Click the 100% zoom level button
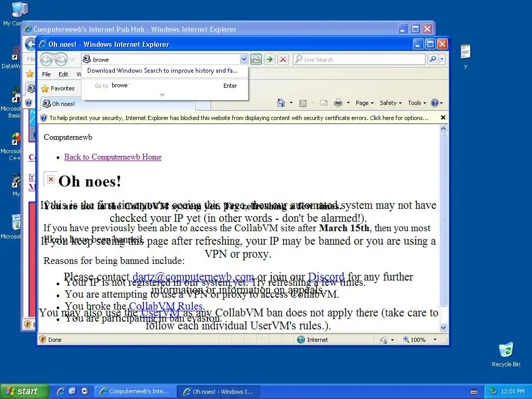Screen dimensions: 532x399 coord(414,340)
